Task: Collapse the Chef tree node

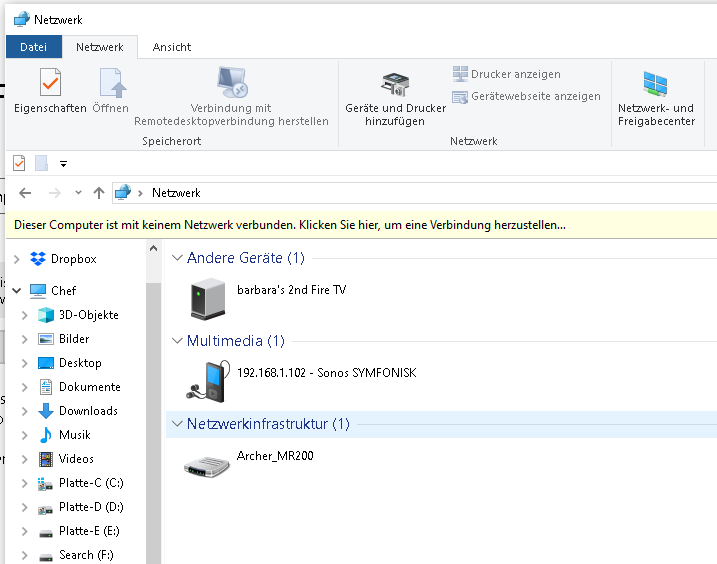Action: (17, 290)
